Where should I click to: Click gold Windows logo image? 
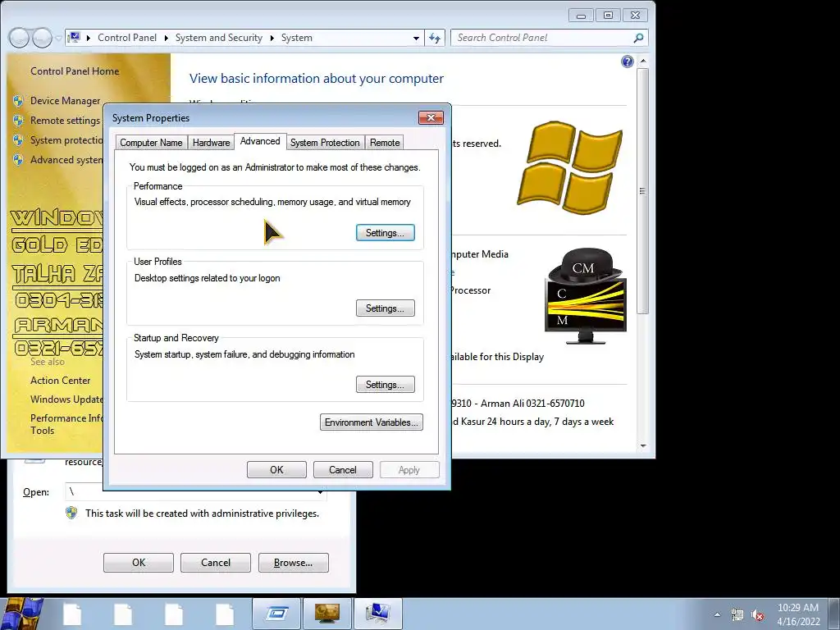pos(569,167)
